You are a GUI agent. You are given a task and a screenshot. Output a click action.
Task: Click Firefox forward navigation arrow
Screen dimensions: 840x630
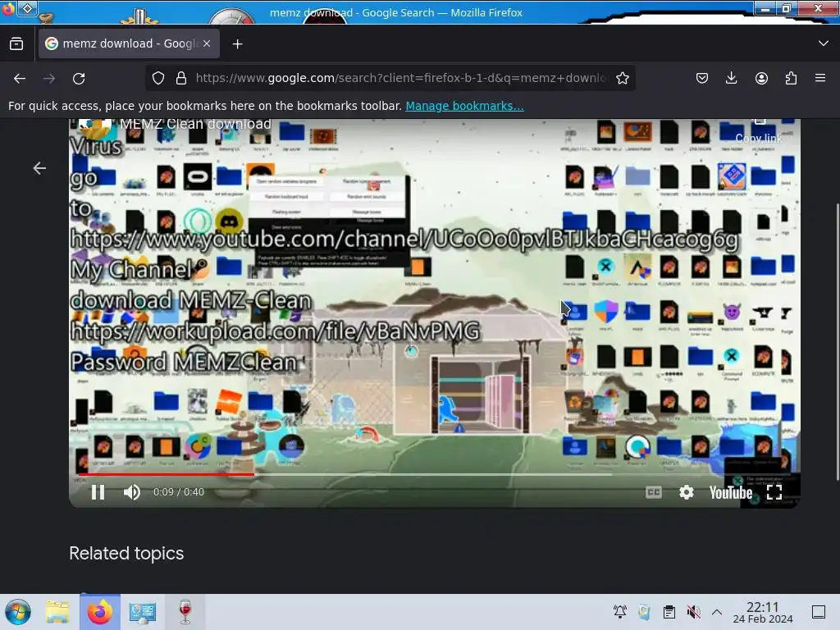point(49,78)
